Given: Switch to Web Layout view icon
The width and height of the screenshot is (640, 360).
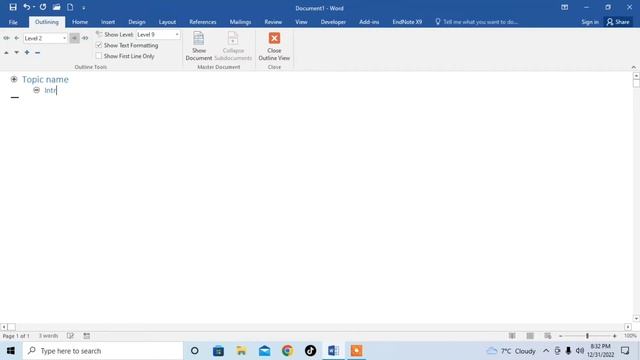Looking at the screenshot, I should tap(548, 336).
